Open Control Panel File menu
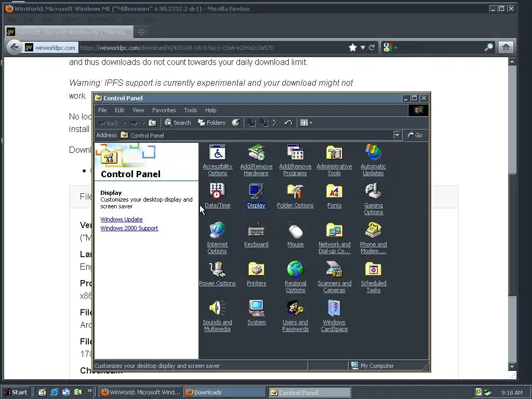Viewport: 532px width, 399px height. pyautogui.click(x=102, y=110)
